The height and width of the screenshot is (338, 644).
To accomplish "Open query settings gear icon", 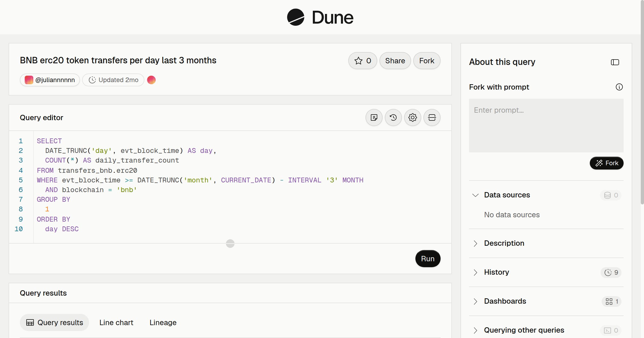I will tap(412, 117).
